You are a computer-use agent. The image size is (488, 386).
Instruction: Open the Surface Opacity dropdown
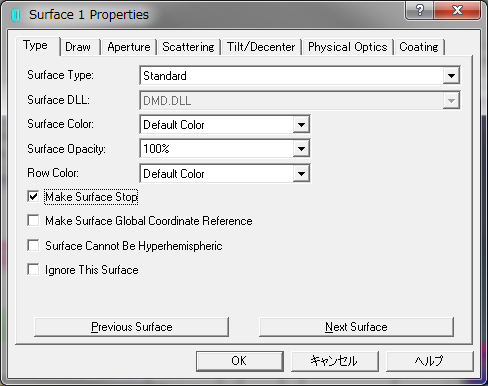click(x=301, y=149)
